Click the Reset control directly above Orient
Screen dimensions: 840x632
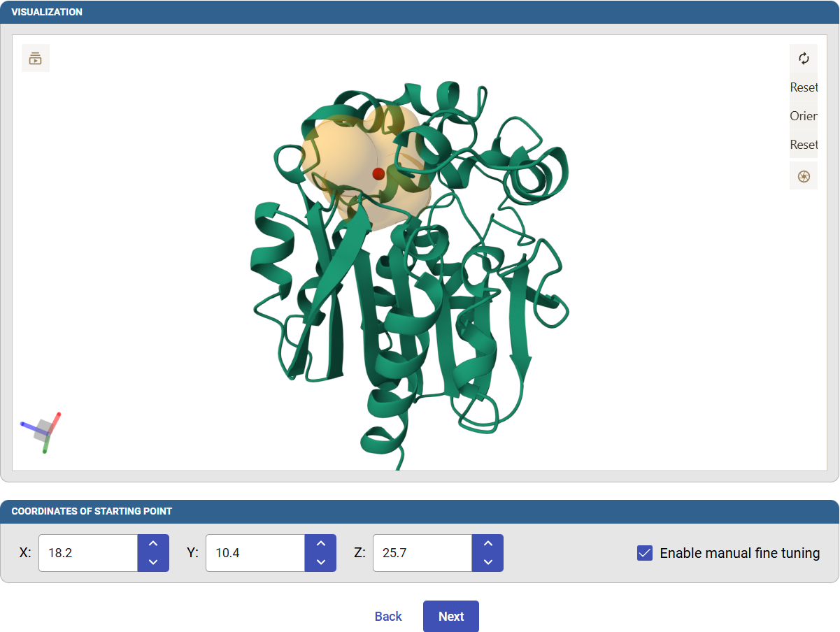804,87
